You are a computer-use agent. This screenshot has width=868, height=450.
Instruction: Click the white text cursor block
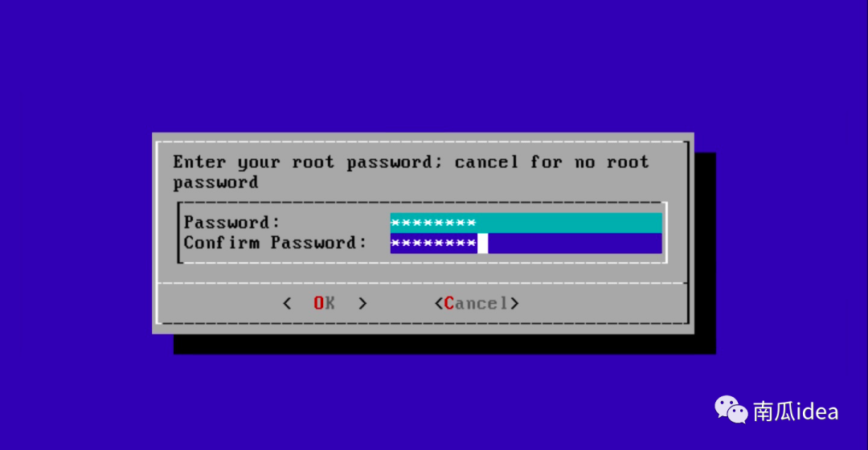(483, 243)
